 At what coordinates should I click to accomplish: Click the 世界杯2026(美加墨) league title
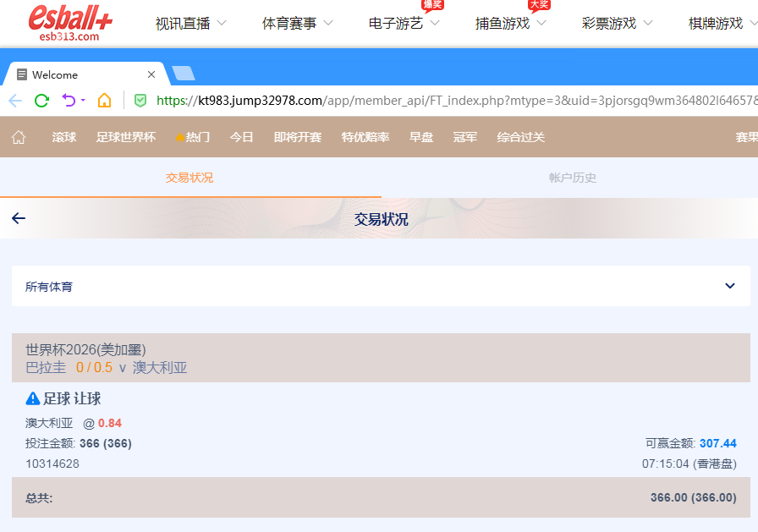[x=85, y=349]
